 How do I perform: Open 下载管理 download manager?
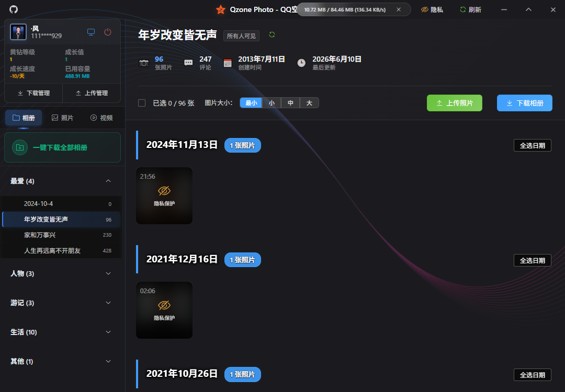pos(33,93)
